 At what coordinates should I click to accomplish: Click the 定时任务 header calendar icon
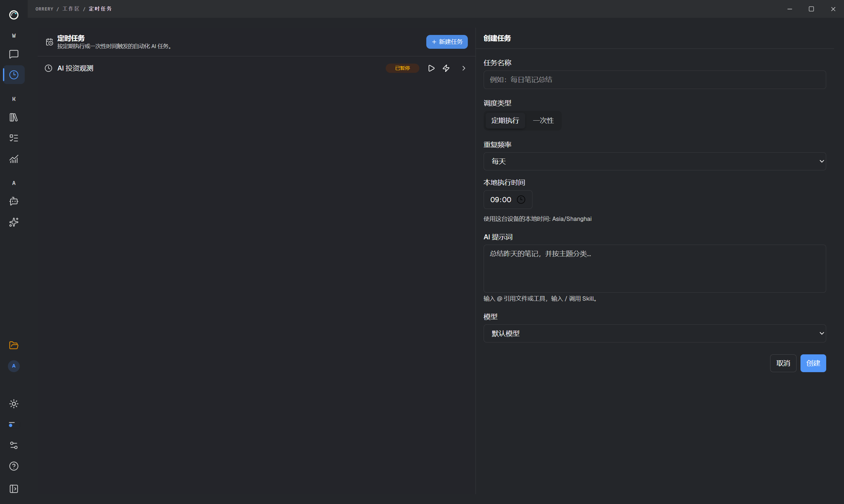click(49, 42)
